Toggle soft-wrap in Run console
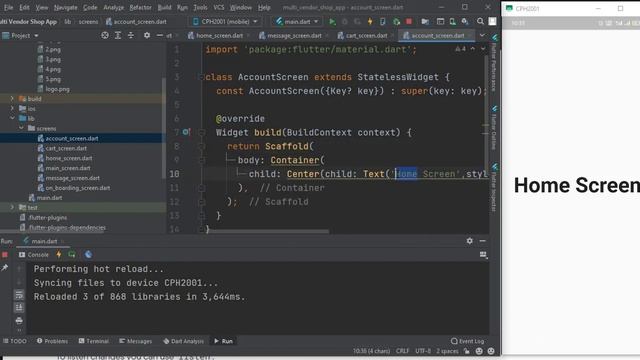This screenshot has width=640, height=360. (19, 295)
